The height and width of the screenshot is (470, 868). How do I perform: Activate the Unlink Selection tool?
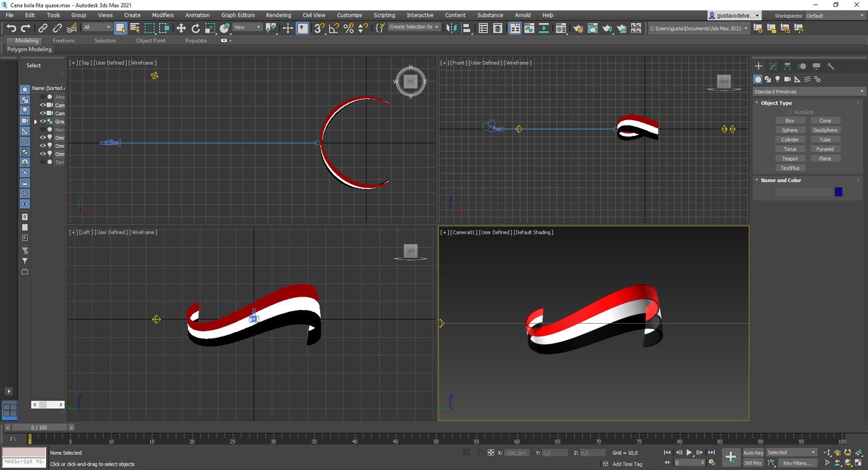[57, 28]
